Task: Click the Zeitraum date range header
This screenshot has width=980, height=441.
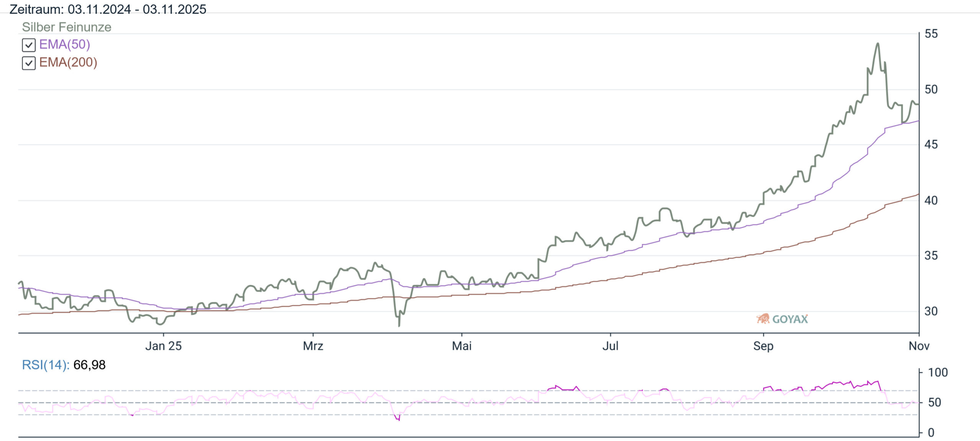Action: (x=108, y=9)
